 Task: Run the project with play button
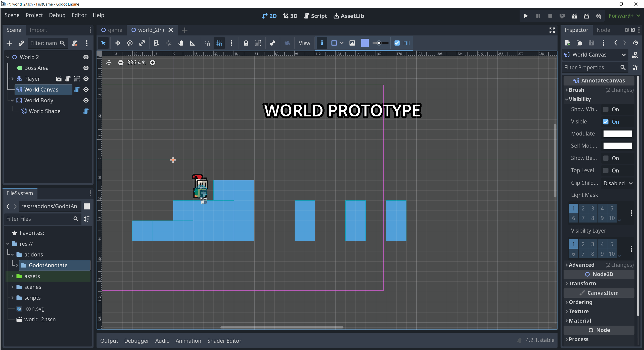pyautogui.click(x=526, y=16)
